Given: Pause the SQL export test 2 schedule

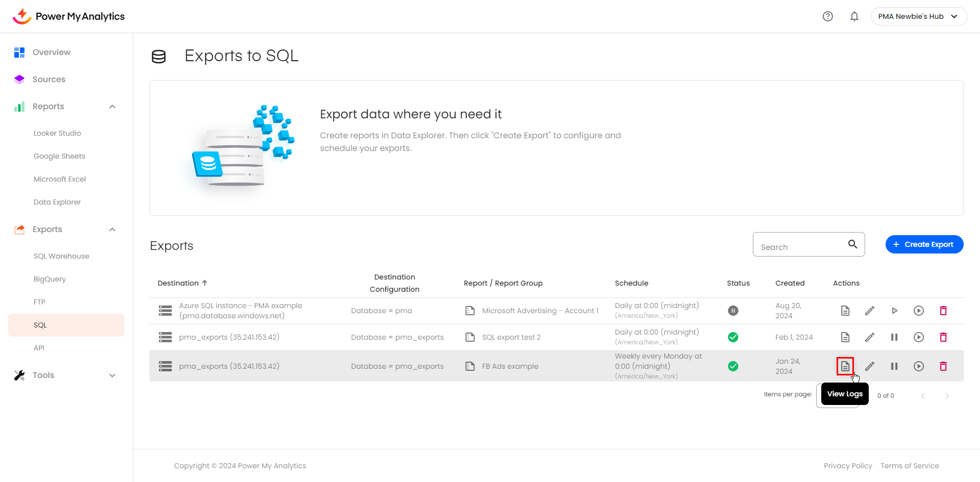Looking at the screenshot, I should [894, 337].
